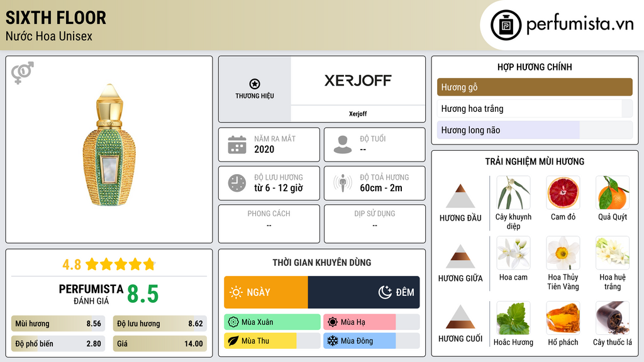Open the Xerjoff brand logo
This screenshot has width=644, height=362.
pyautogui.click(x=358, y=80)
